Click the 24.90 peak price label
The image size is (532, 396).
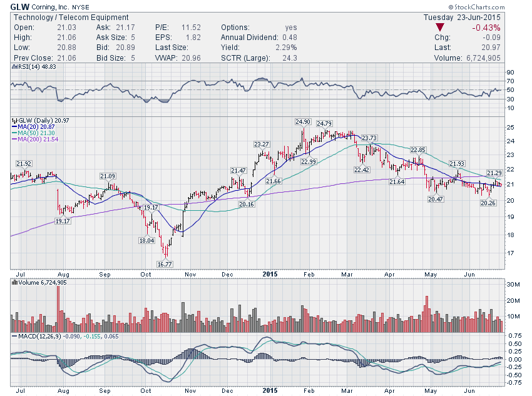tap(303, 122)
